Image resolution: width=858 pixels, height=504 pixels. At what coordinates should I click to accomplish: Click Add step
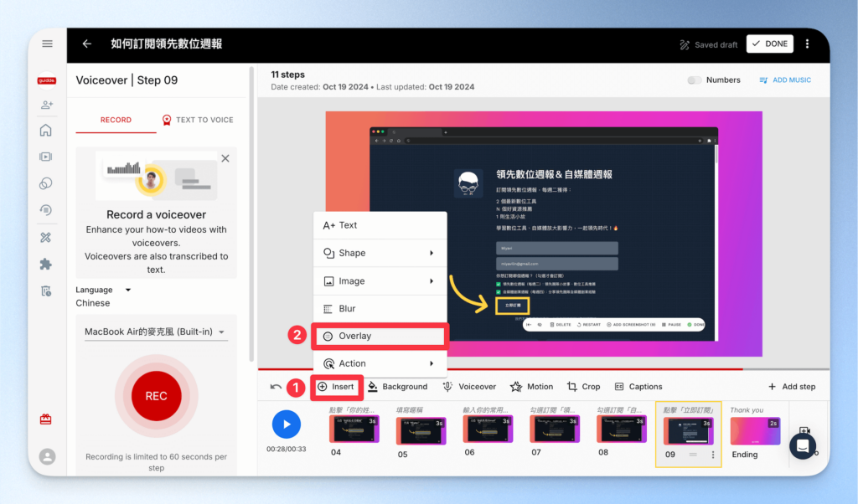(x=791, y=387)
